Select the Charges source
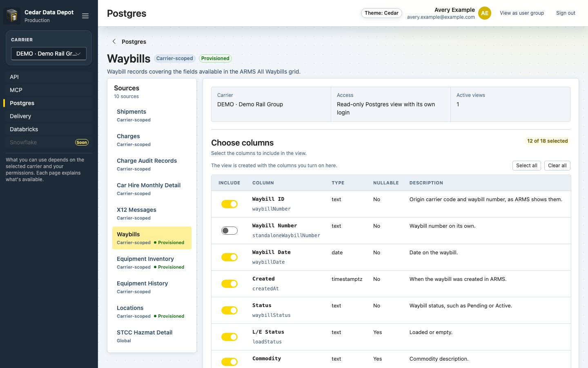The width and height of the screenshot is (588, 368). tap(152, 140)
